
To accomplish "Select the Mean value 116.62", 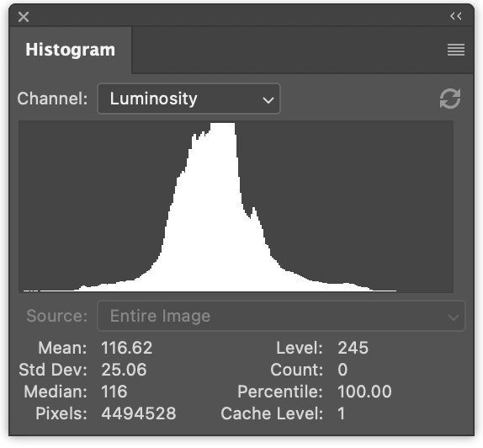I will point(126,348).
